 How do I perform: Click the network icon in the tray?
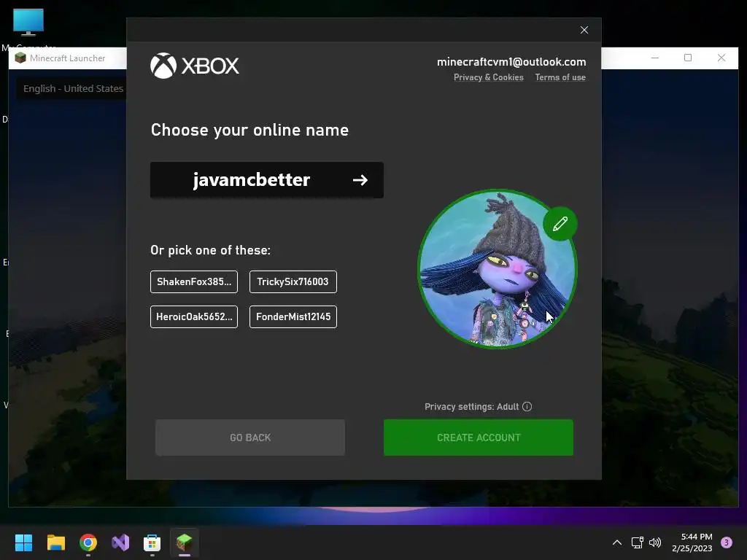click(637, 542)
